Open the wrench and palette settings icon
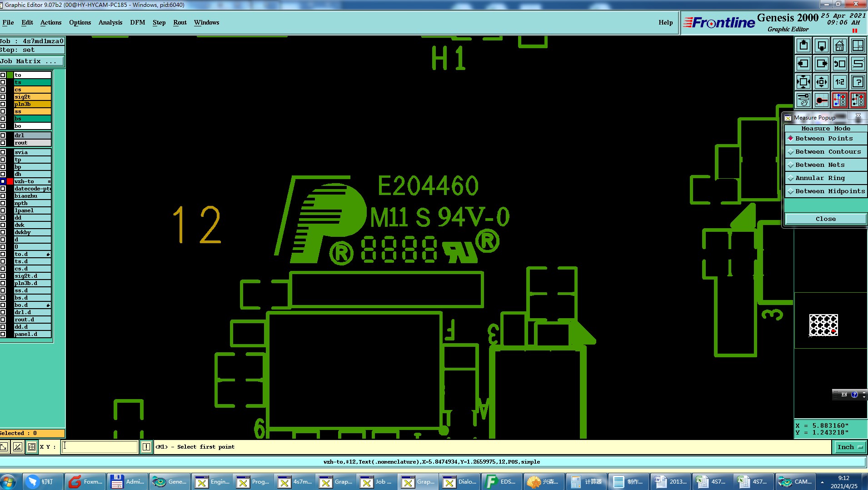The height and width of the screenshot is (490, 868). (x=803, y=100)
